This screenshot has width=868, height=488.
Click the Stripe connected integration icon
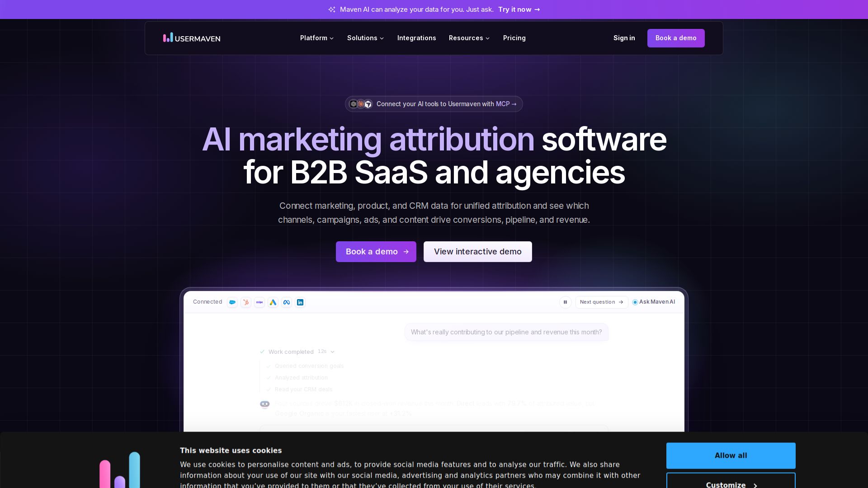click(259, 302)
